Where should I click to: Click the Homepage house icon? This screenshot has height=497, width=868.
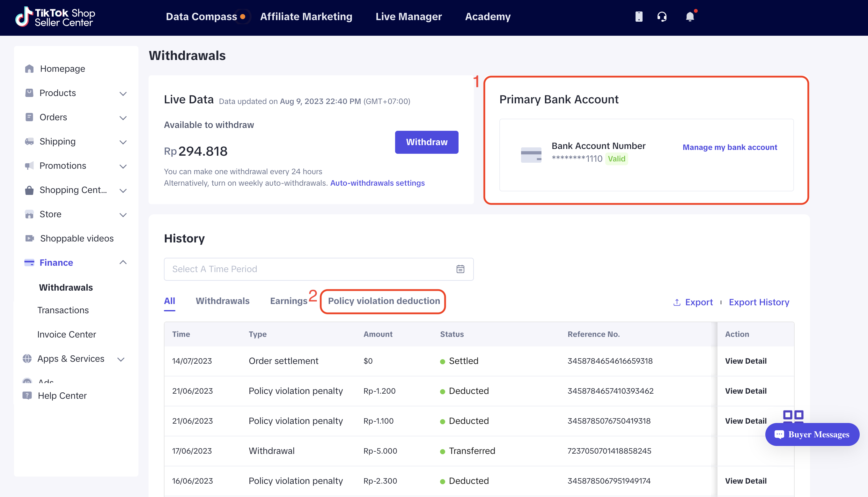coord(29,69)
